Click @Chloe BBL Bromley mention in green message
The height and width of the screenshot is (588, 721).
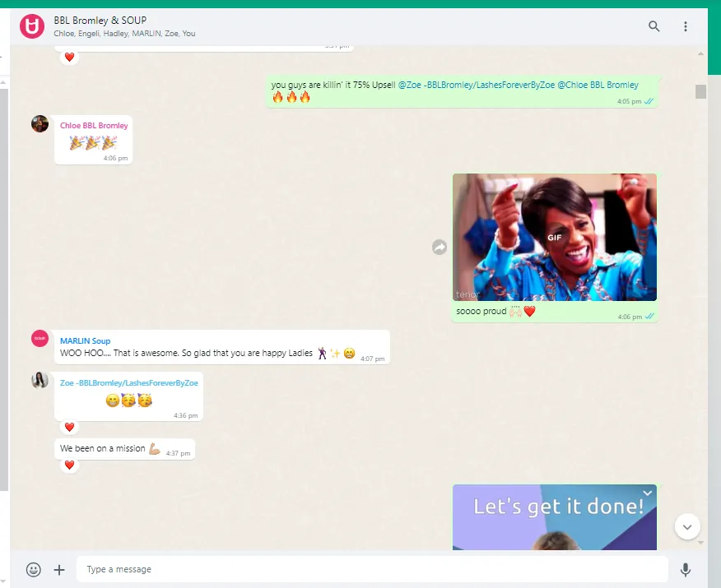(x=598, y=85)
